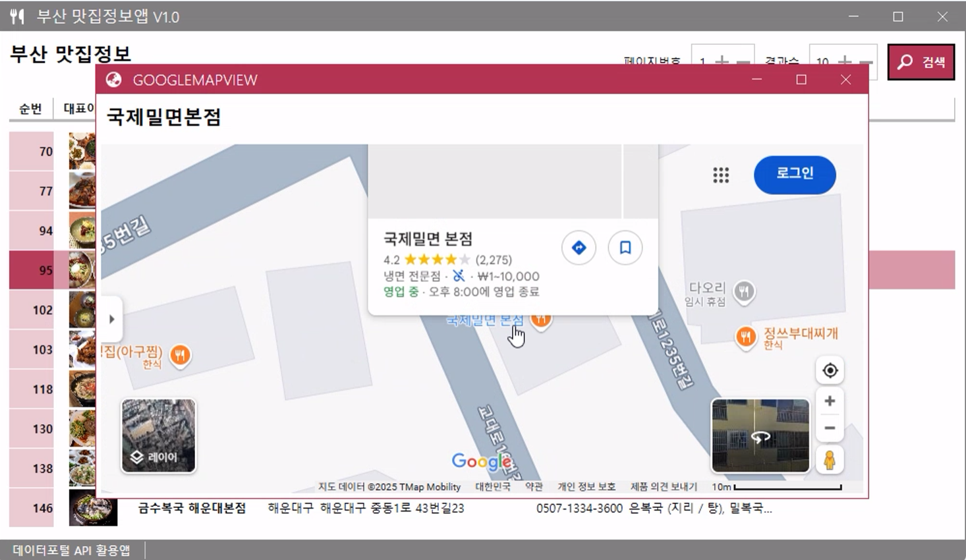The width and height of the screenshot is (966, 560).
Task: Click the 검색 search button
Action: point(921,62)
